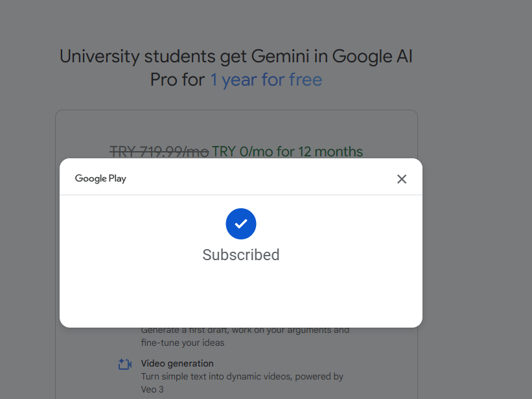
Task: Close the Google Play subscription dialog
Action: [402, 179]
